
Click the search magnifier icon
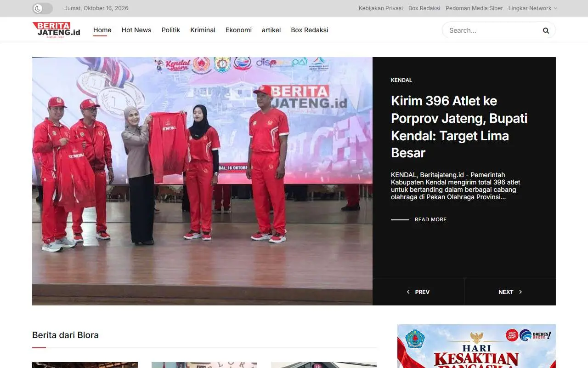pos(546,30)
